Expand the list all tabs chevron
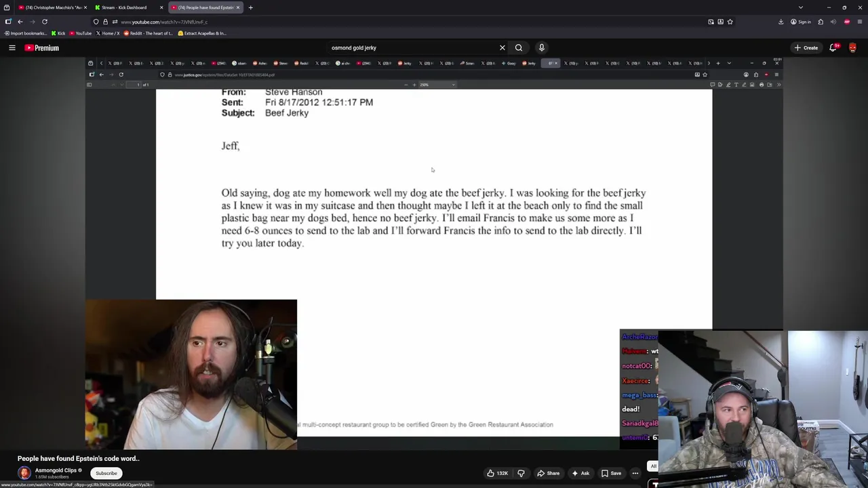Screen dimensions: 868x488 pyautogui.click(x=801, y=7)
